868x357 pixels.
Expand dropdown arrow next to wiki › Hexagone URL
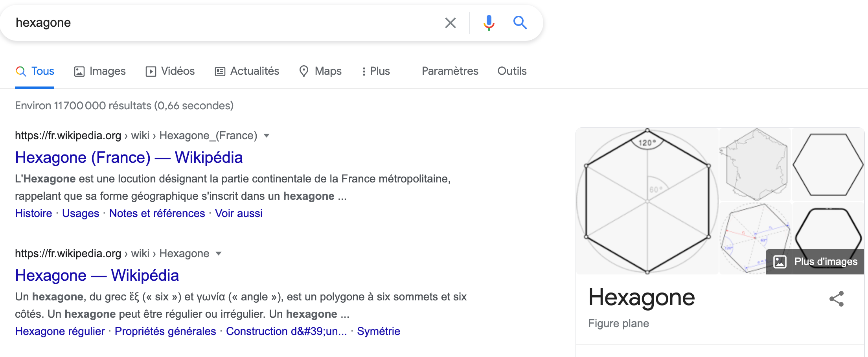coord(219,254)
